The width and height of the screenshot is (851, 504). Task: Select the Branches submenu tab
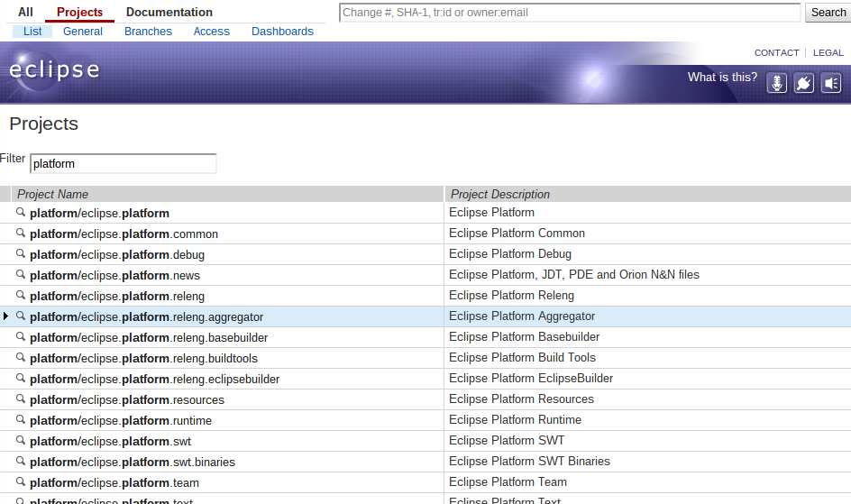tap(148, 32)
